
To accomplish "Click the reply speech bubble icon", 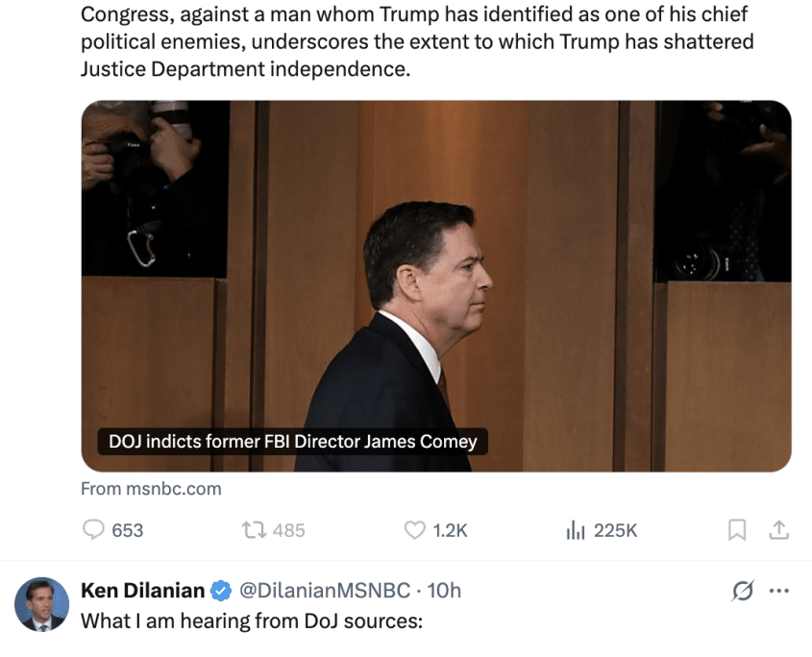I will pos(93,529).
